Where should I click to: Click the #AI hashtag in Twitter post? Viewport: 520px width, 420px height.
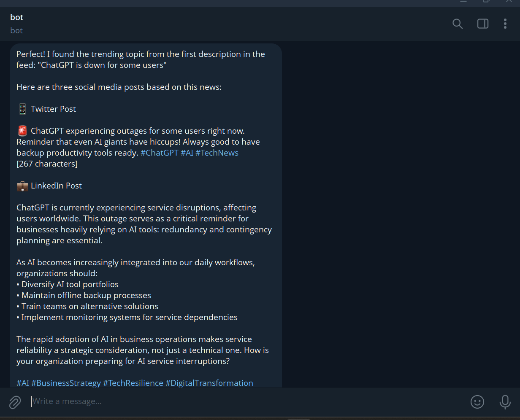pos(187,153)
